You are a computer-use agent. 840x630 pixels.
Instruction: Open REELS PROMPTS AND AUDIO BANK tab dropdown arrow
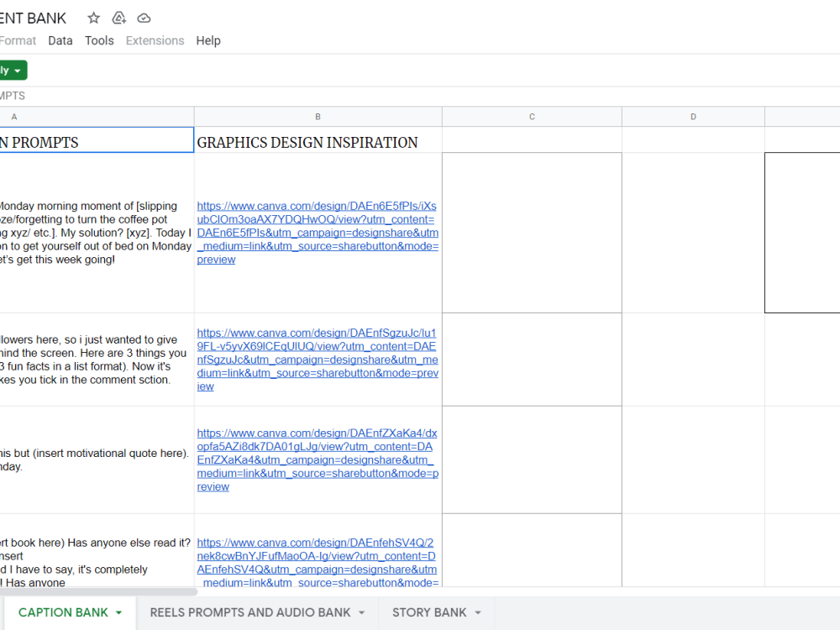[x=361, y=612]
